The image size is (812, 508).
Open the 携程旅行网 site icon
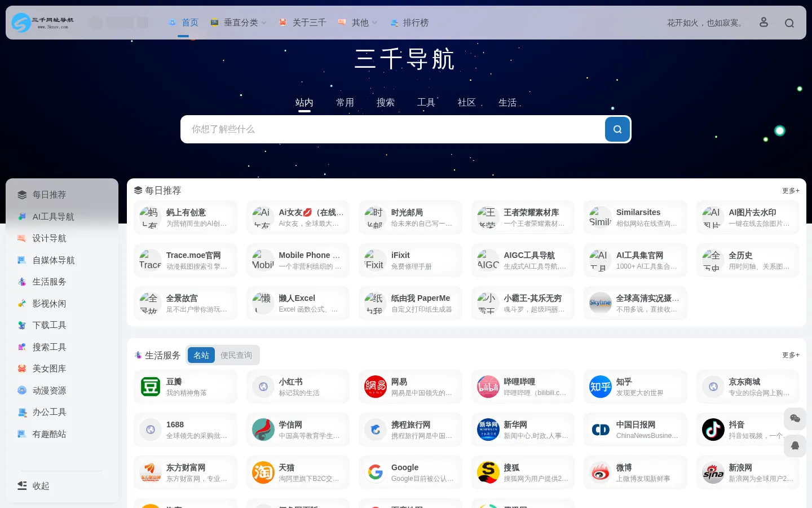click(x=376, y=430)
